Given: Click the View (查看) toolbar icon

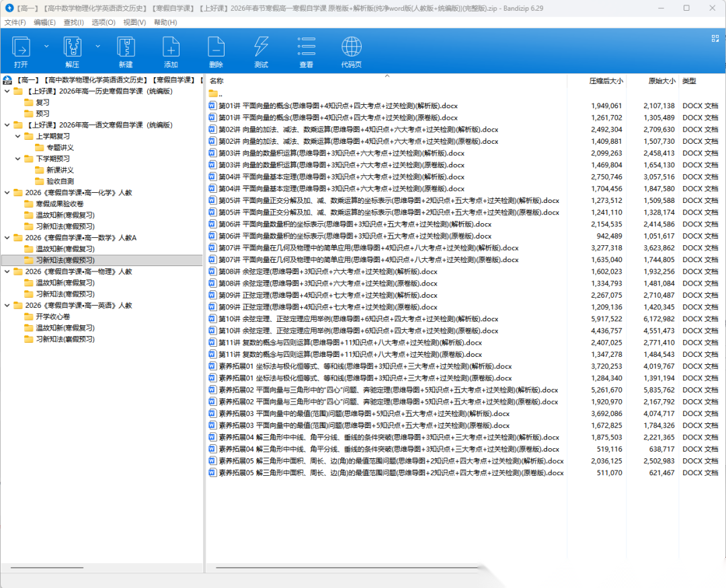Looking at the screenshot, I should click(307, 48).
